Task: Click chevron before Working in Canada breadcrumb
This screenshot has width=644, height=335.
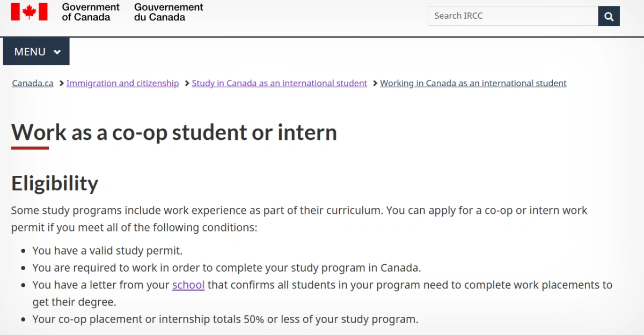Action: tap(375, 83)
